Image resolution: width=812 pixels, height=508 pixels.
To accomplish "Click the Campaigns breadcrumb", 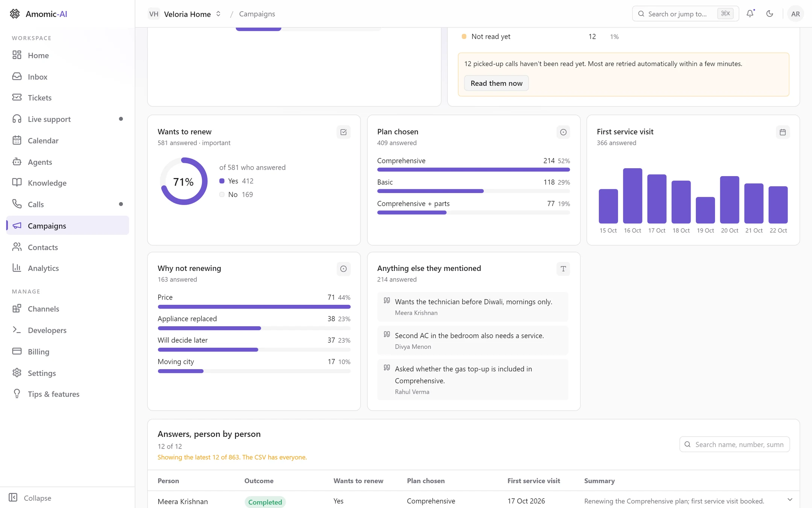I will click(257, 14).
